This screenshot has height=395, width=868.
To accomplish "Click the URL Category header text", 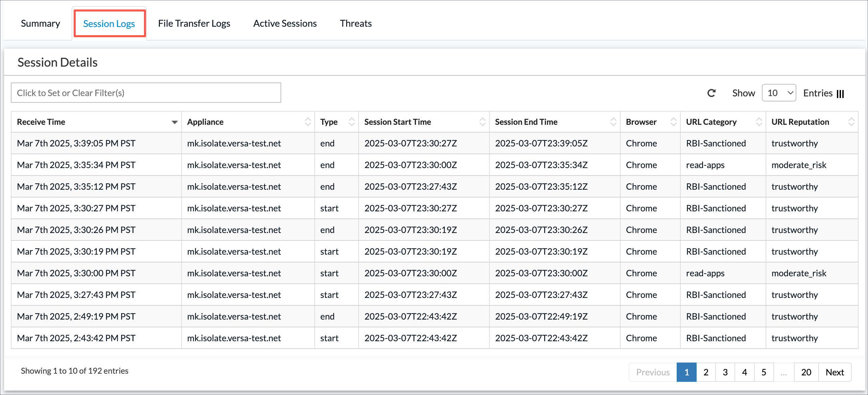I will [x=711, y=122].
